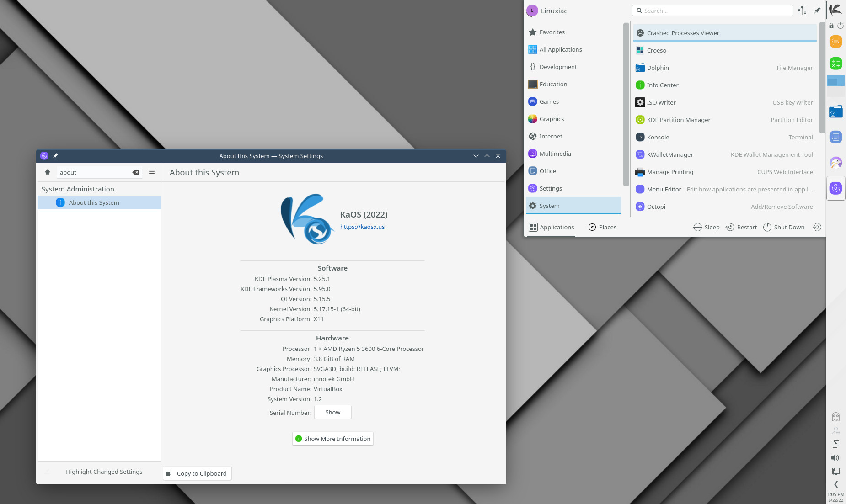Launch Dolphin File Manager from the list

725,68
